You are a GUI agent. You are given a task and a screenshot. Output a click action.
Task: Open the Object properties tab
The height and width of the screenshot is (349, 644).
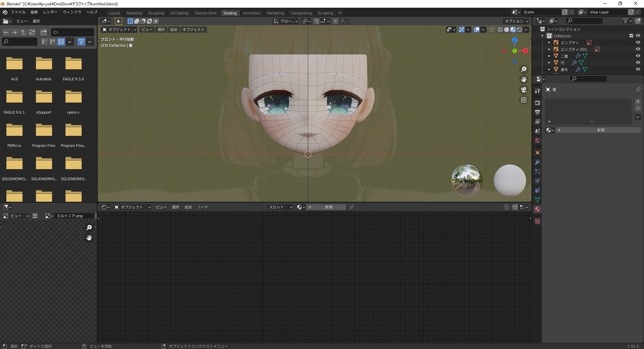click(537, 152)
